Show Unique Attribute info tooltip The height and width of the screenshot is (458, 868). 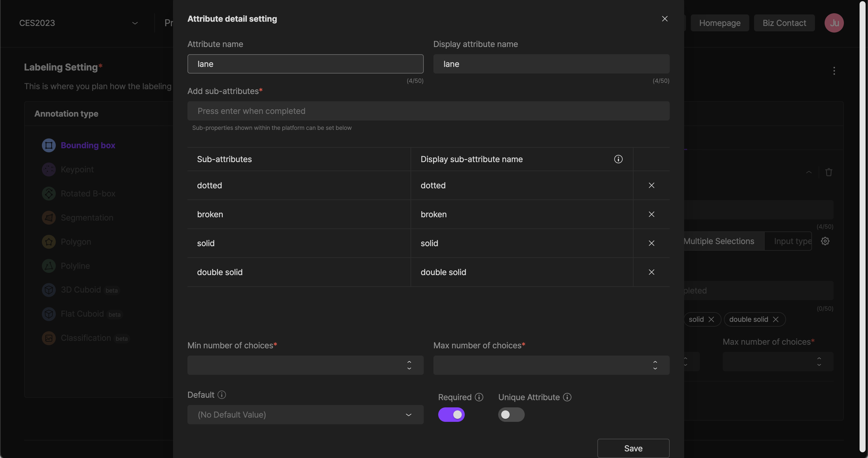567,397
